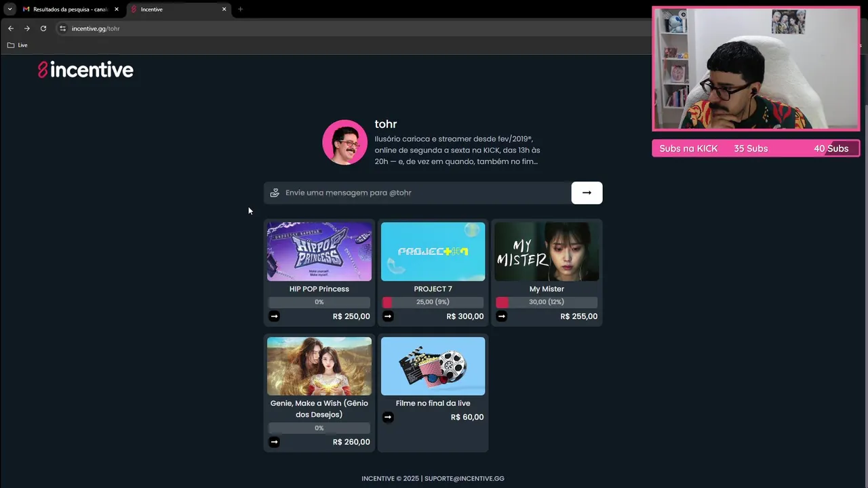Screen dimensions: 868x488
Task: Open the My Mister thumbnail
Action: pyautogui.click(x=547, y=251)
